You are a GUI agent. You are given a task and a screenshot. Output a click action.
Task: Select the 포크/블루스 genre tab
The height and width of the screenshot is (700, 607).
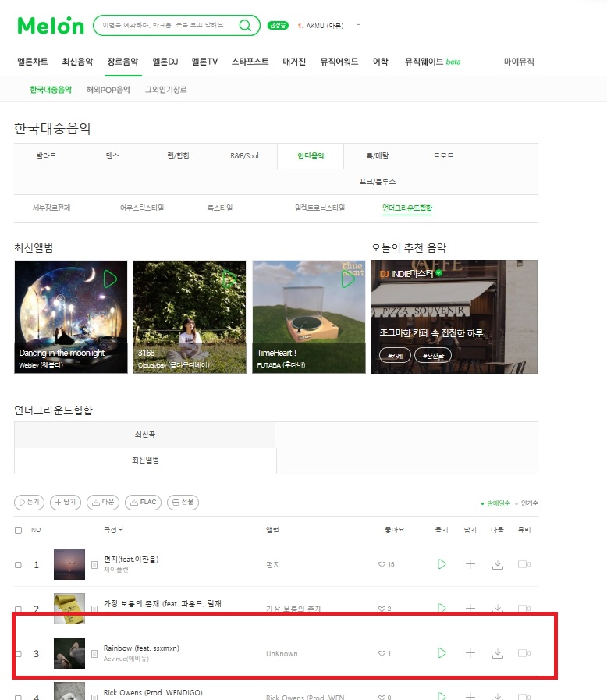pos(378,182)
